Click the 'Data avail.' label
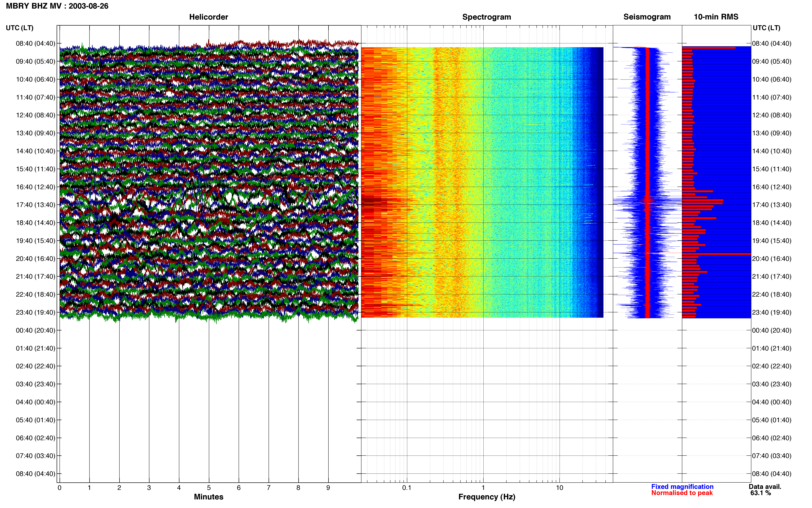 765,486
